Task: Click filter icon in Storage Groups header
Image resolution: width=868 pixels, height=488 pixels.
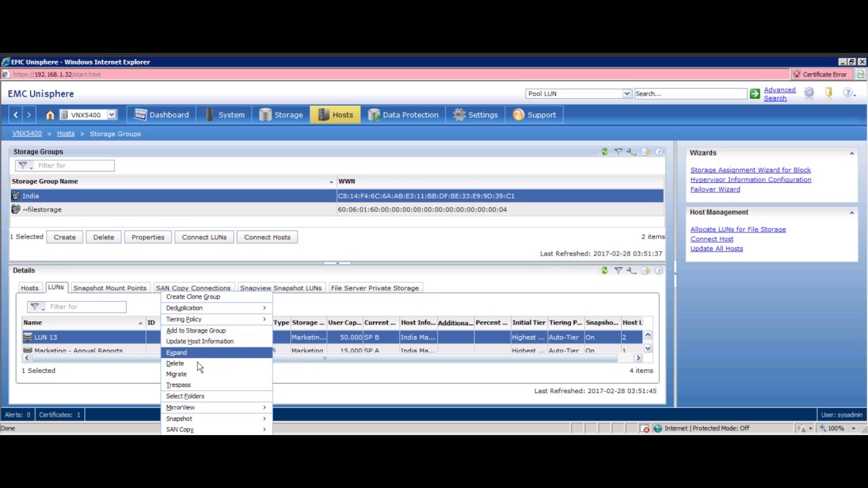Action: point(618,152)
